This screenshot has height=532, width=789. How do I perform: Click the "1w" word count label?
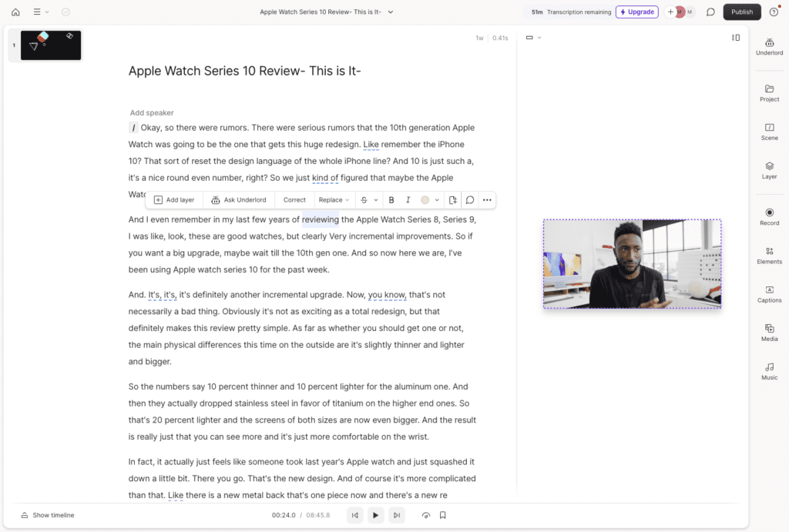[x=479, y=38]
